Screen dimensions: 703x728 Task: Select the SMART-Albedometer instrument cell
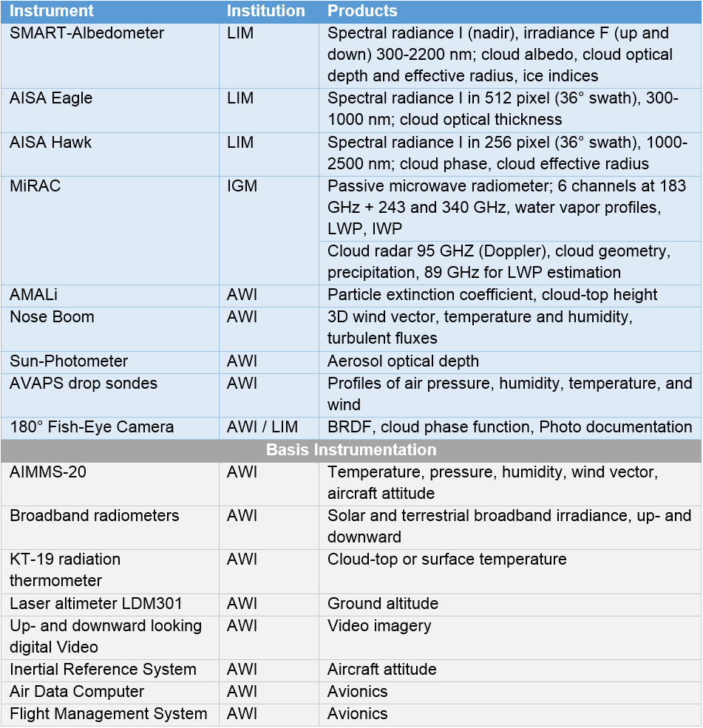point(86,33)
